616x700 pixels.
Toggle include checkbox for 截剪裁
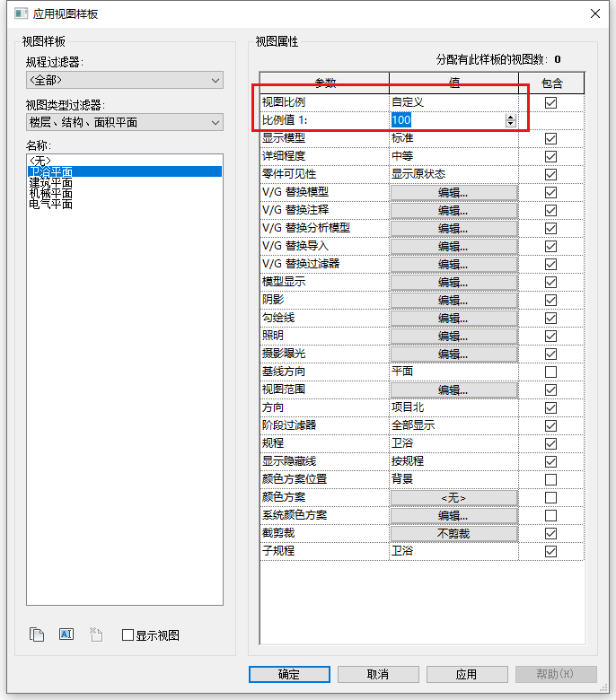point(550,533)
